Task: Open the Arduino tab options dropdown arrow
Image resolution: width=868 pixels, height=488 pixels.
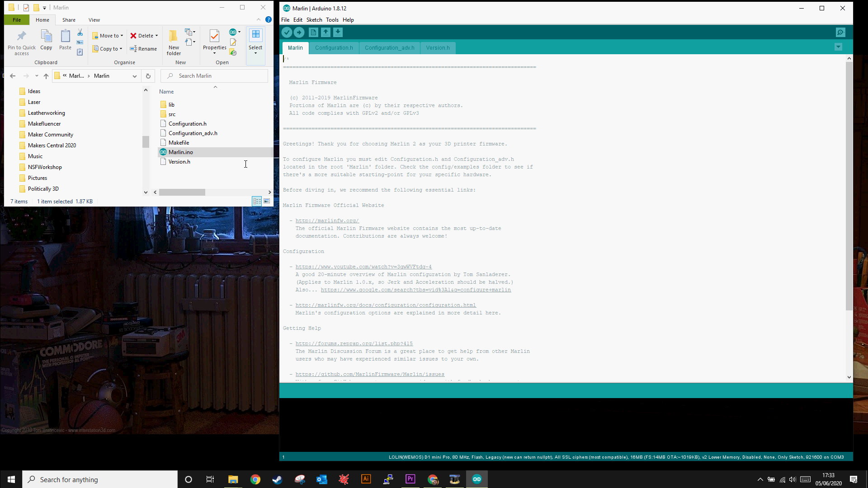Action: pyautogui.click(x=838, y=47)
